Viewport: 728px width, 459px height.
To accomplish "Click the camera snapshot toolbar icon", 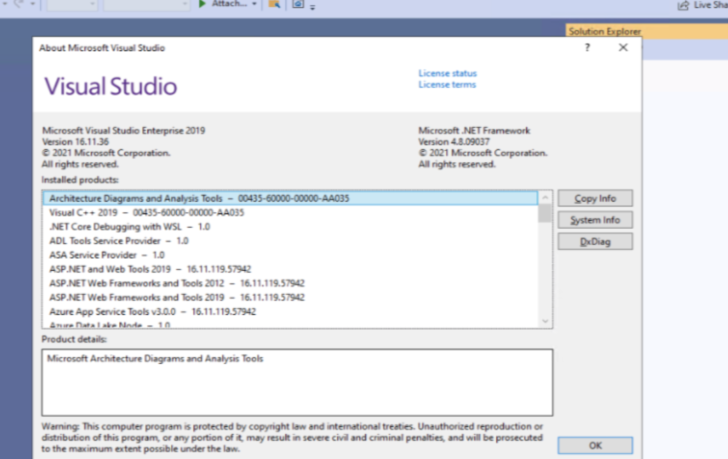I will tap(298, 4).
